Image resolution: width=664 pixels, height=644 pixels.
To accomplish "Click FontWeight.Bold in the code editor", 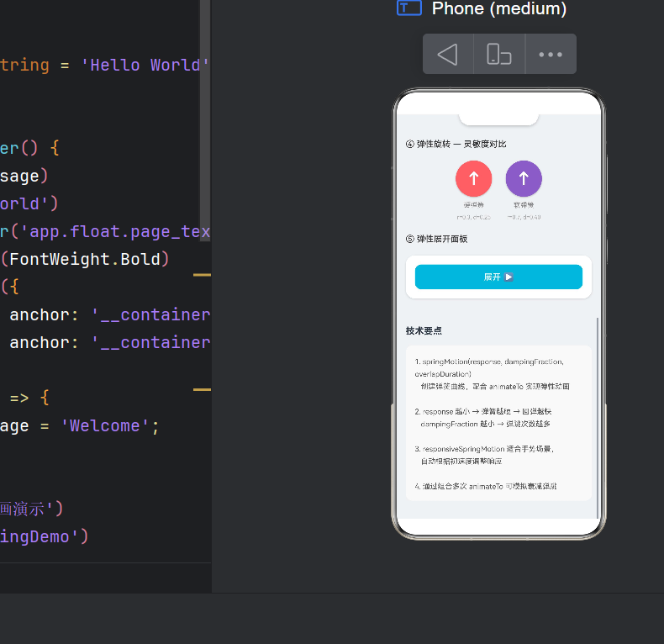I will point(85,259).
